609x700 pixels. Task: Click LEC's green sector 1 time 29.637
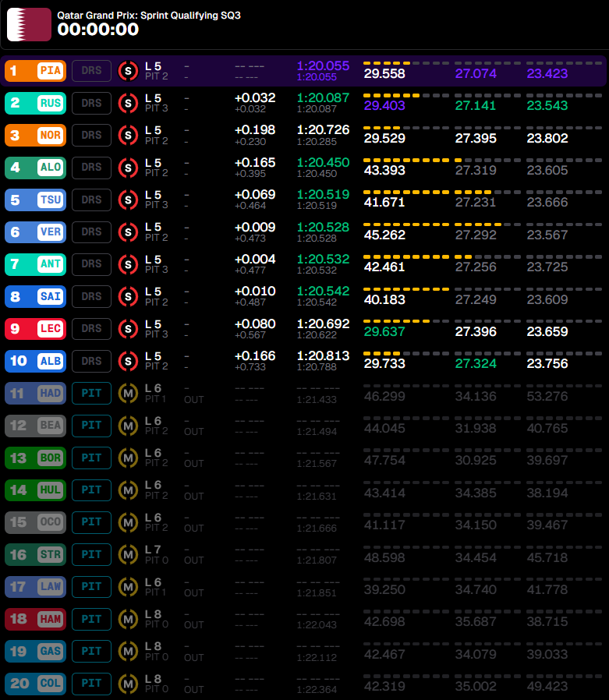[384, 332]
